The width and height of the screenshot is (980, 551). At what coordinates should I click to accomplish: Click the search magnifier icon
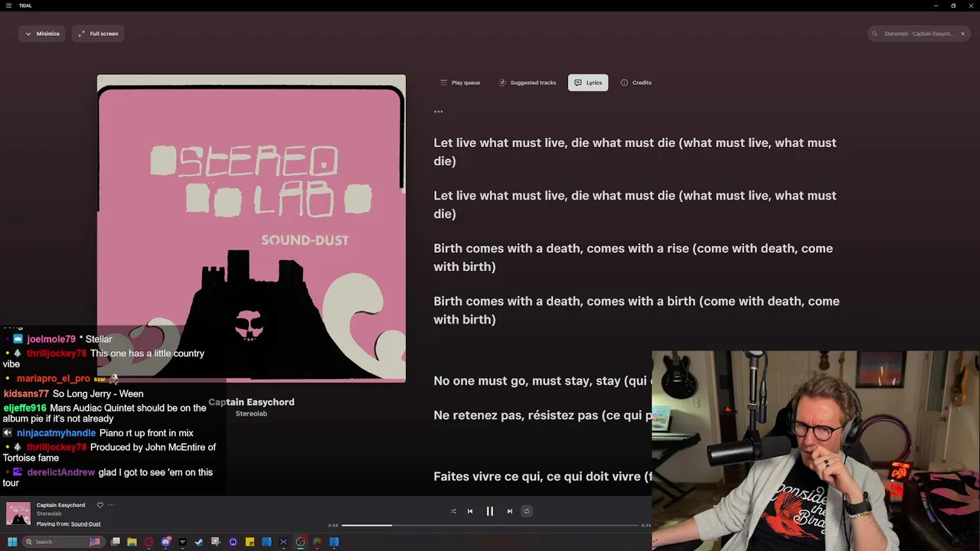(x=875, y=34)
